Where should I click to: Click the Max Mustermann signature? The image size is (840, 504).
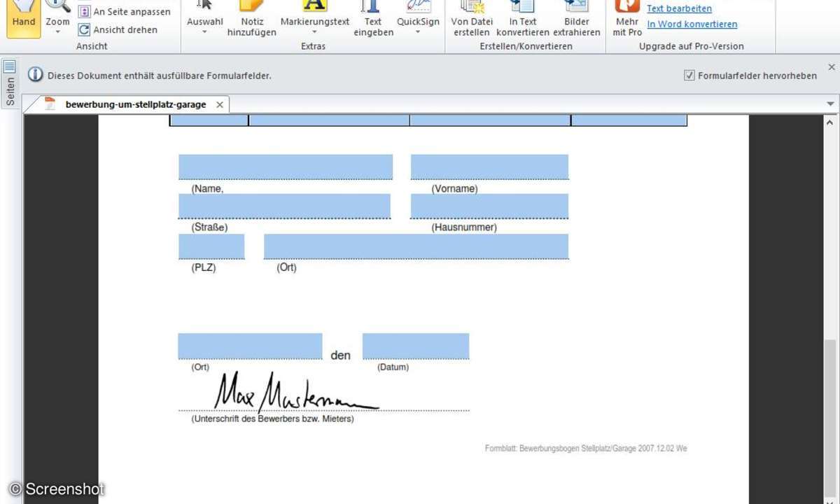coord(295,392)
